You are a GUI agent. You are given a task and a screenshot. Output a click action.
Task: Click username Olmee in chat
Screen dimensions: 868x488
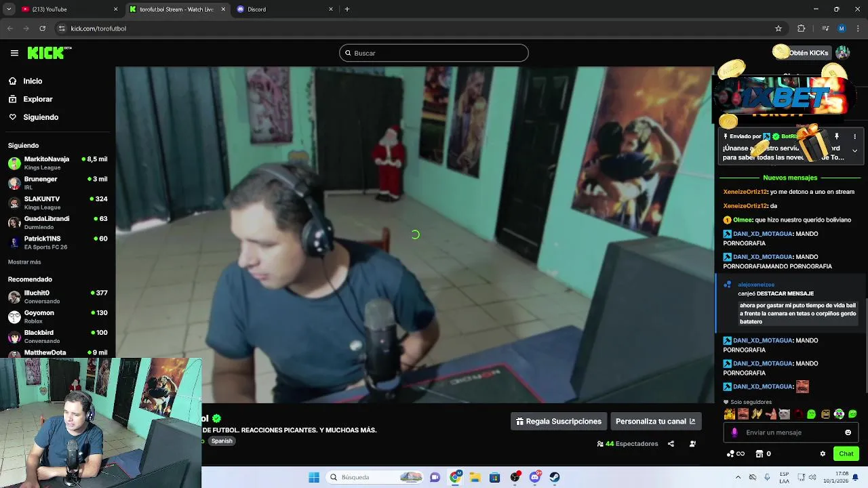(x=743, y=220)
